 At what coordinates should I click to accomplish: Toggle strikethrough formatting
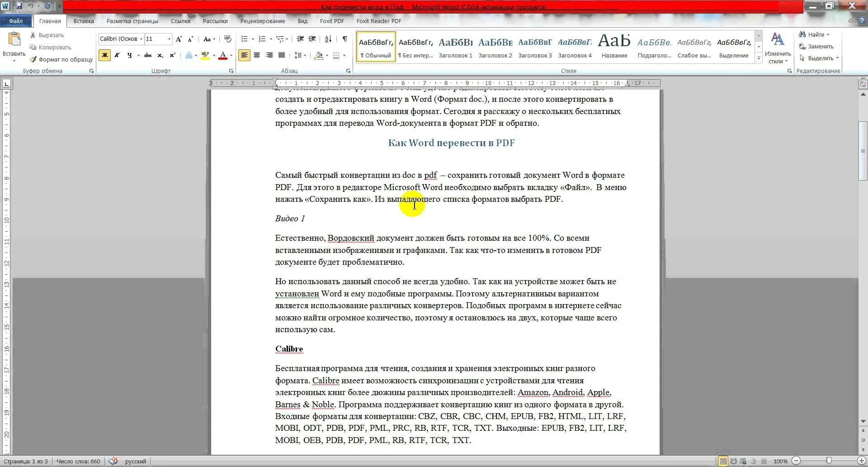[148, 55]
